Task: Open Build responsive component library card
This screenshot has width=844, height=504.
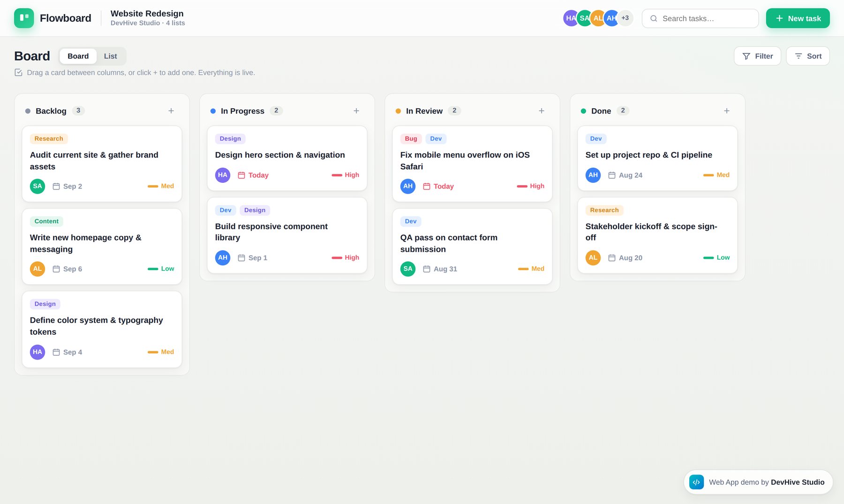Action: pos(287,235)
